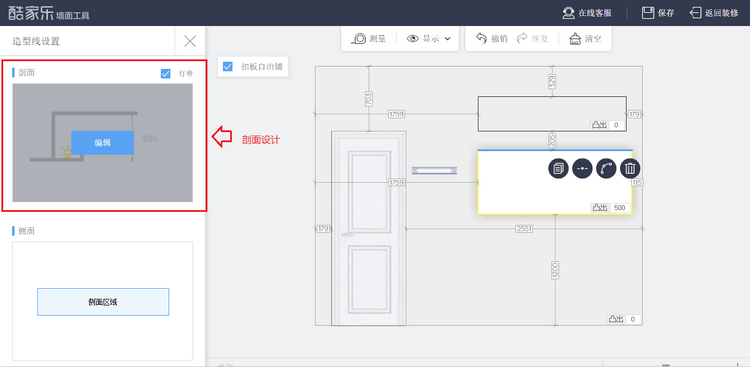Image resolution: width=750 pixels, height=367 pixels.
Task: Select the door model on the wall
Action: pos(369,228)
